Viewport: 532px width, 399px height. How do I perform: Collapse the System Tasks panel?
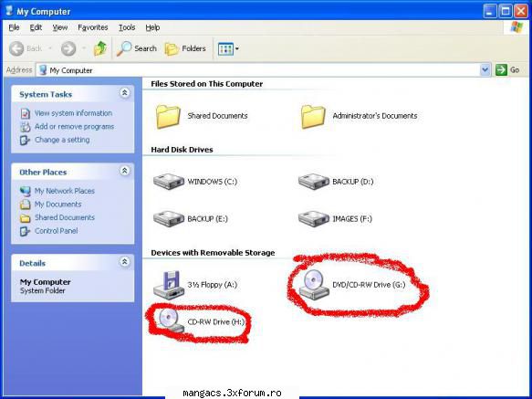(x=124, y=93)
